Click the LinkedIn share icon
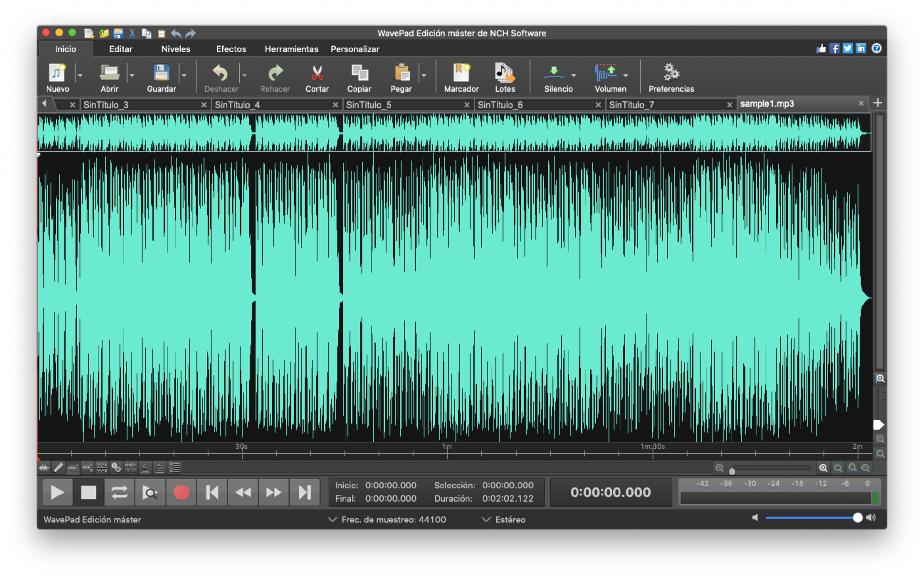 861,48
